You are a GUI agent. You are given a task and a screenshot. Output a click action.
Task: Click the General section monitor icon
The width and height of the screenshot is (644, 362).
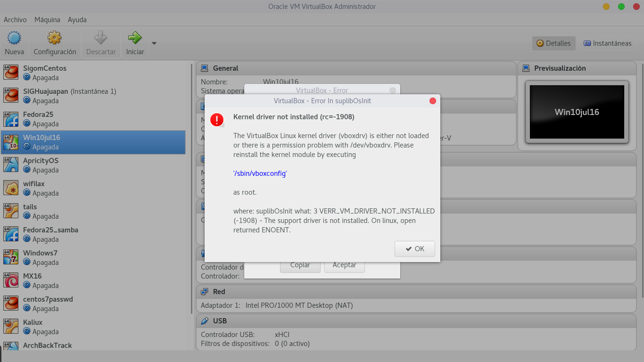pos(205,68)
